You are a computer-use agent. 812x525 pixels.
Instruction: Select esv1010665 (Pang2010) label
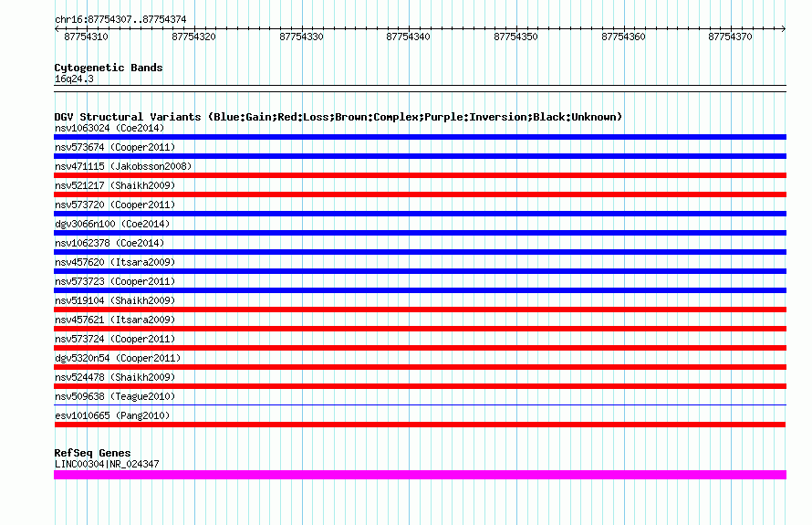[x=112, y=415]
